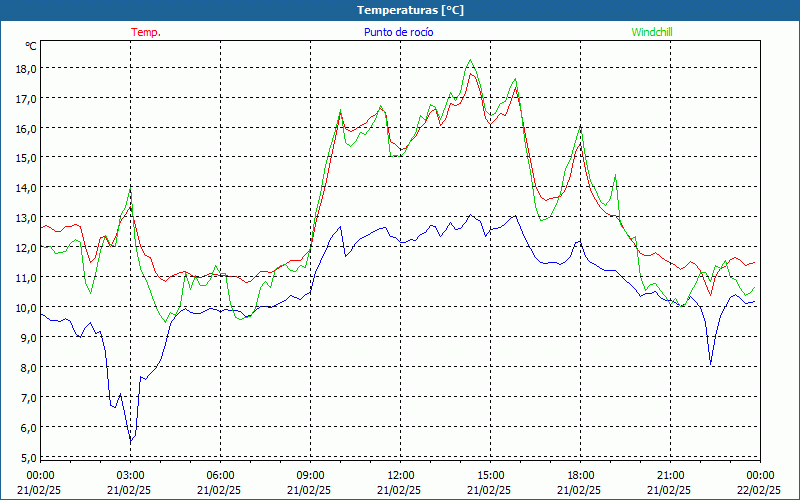Click the '16,0' y-axis value
Viewport: 800px width, 500px height.
click(x=26, y=128)
